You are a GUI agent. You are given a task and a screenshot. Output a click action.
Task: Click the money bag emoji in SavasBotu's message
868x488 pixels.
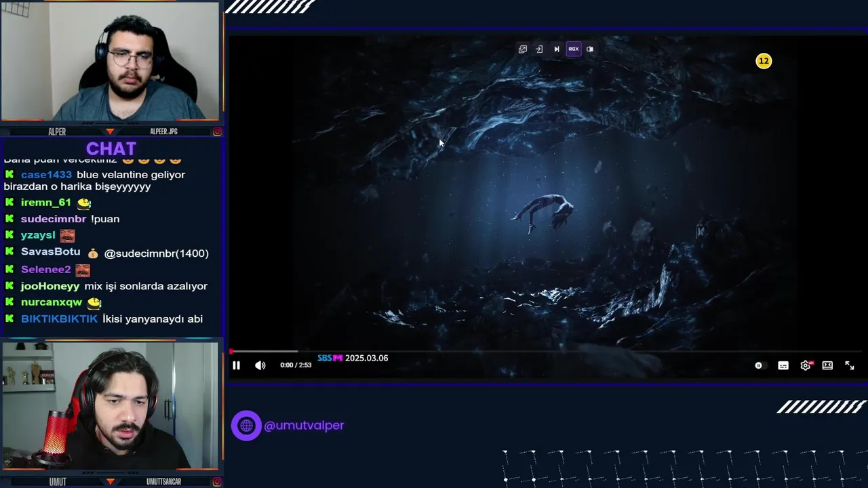tap(92, 253)
